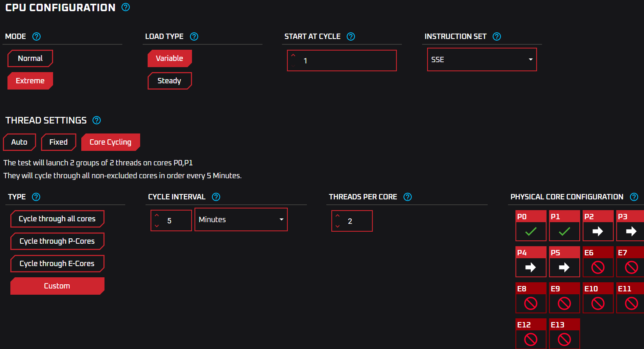The image size is (644, 349).
Task: Open the SSE instruction set dropdown
Action: [x=482, y=60]
